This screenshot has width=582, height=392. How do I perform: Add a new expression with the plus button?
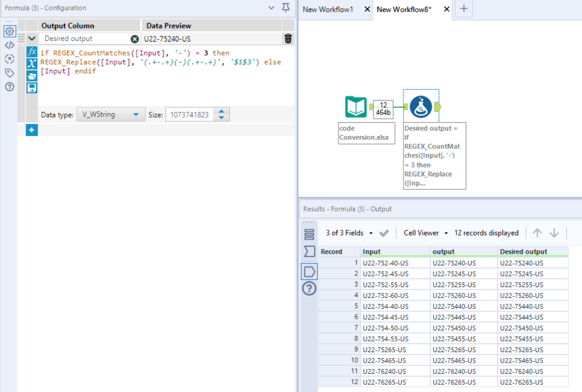(31, 130)
